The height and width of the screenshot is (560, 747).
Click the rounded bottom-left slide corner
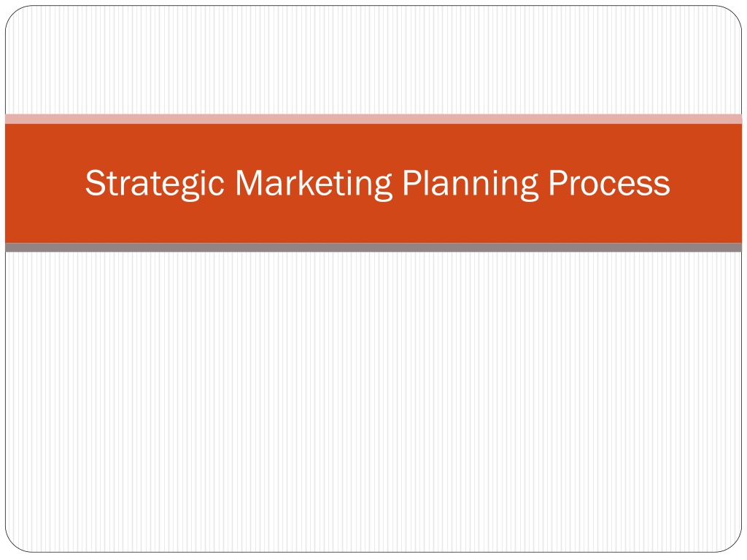pos(13,544)
